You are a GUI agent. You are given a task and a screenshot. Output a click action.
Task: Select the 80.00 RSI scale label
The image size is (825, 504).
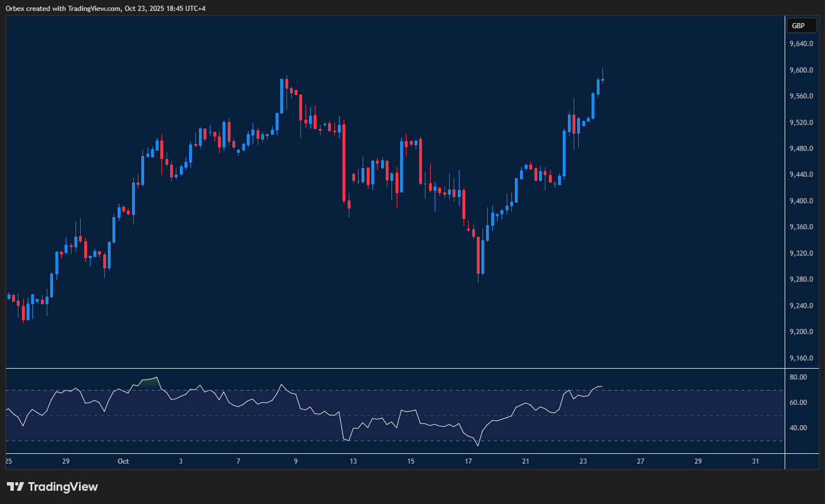pyautogui.click(x=798, y=377)
